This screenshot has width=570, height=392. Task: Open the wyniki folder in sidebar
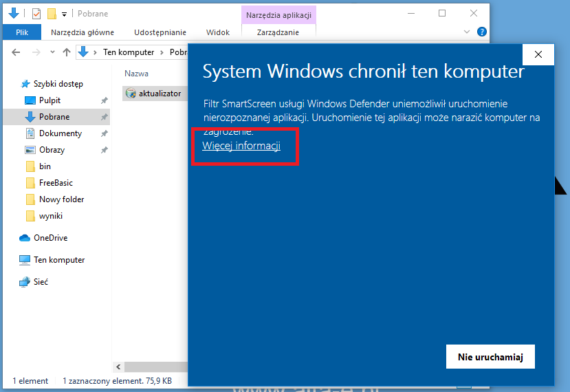(x=50, y=216)
